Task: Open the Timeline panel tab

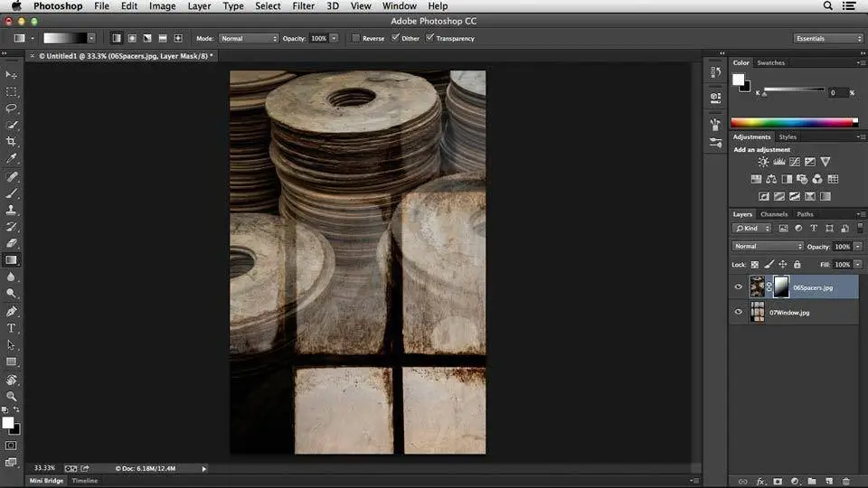Action: [x=85, y=481]
